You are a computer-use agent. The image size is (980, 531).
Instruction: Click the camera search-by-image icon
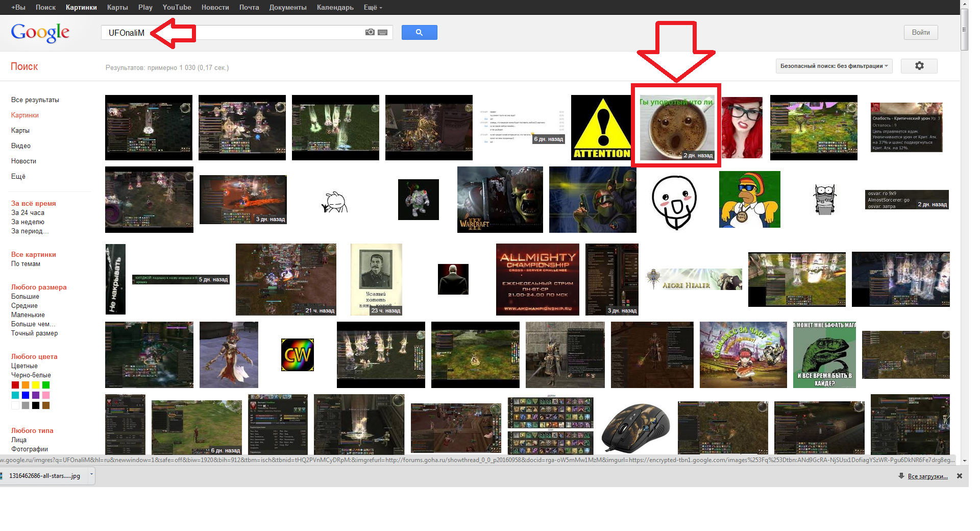(x=370, y=32)
